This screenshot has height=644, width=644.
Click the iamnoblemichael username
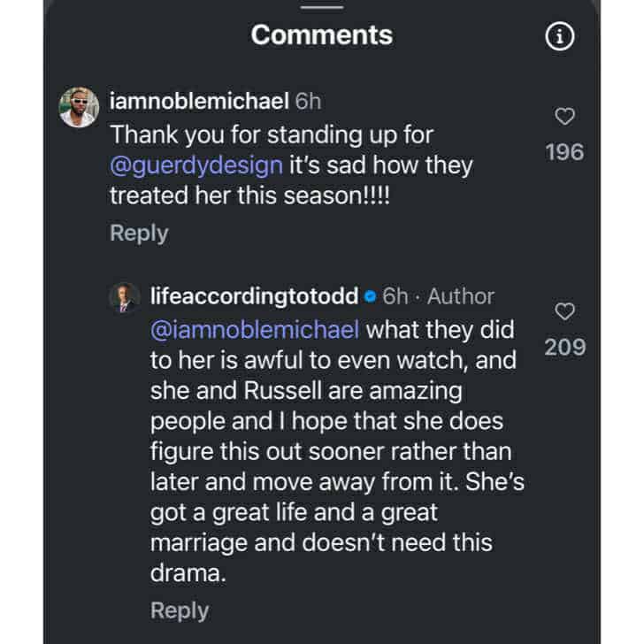199,102
